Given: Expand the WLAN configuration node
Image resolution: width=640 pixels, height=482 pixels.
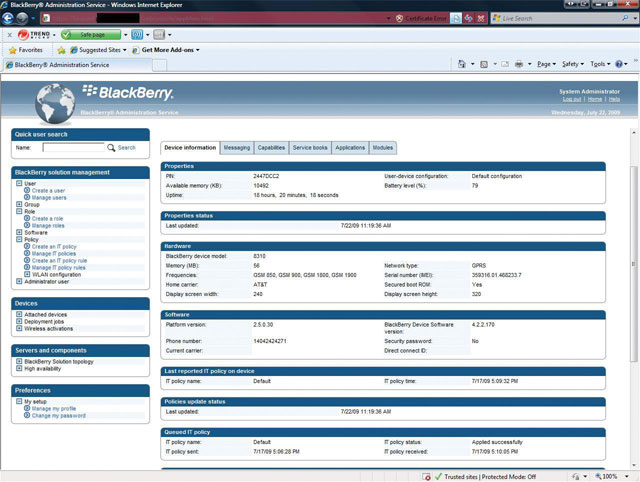Looking at the screenshot, I should pyautogui.click(x=27, y=274).
